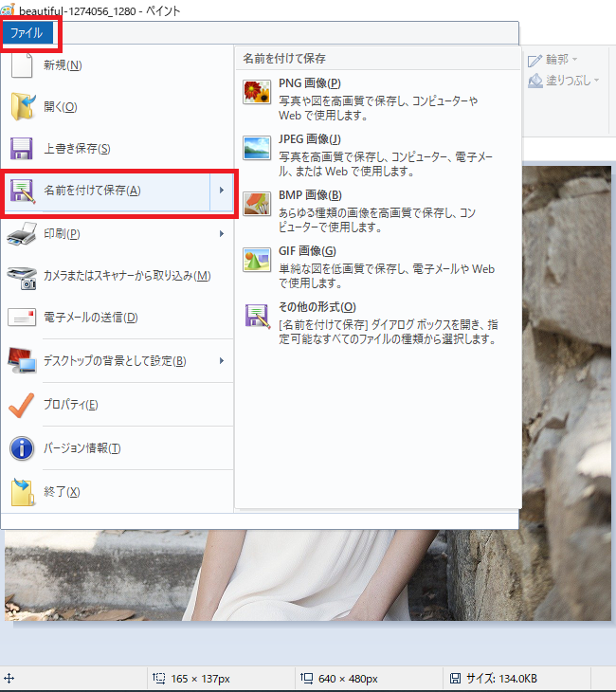Select 印刷(P) menu entry
Viewport: 616px width, 692px height.
coord(118,233)
